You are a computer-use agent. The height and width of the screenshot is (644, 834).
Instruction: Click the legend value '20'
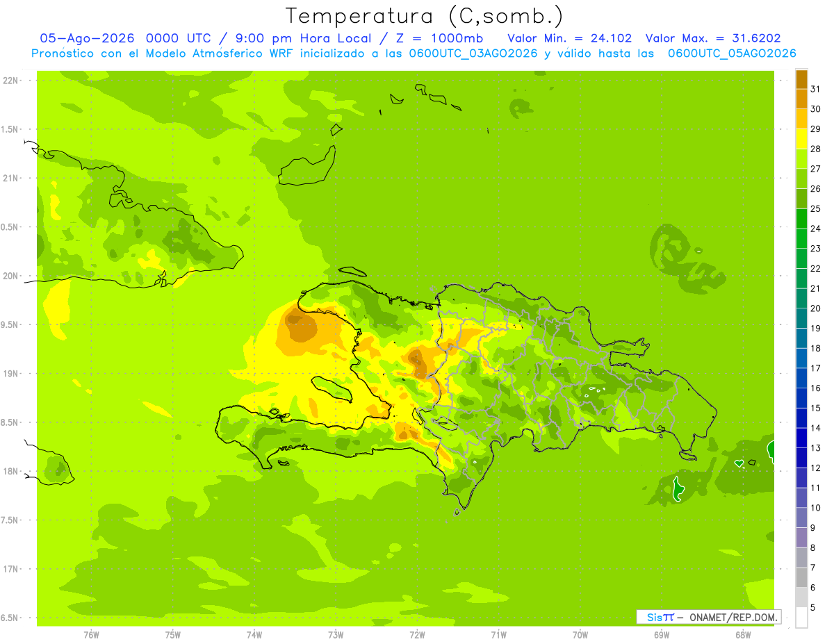pyautogui.click(x=815, y=308)
